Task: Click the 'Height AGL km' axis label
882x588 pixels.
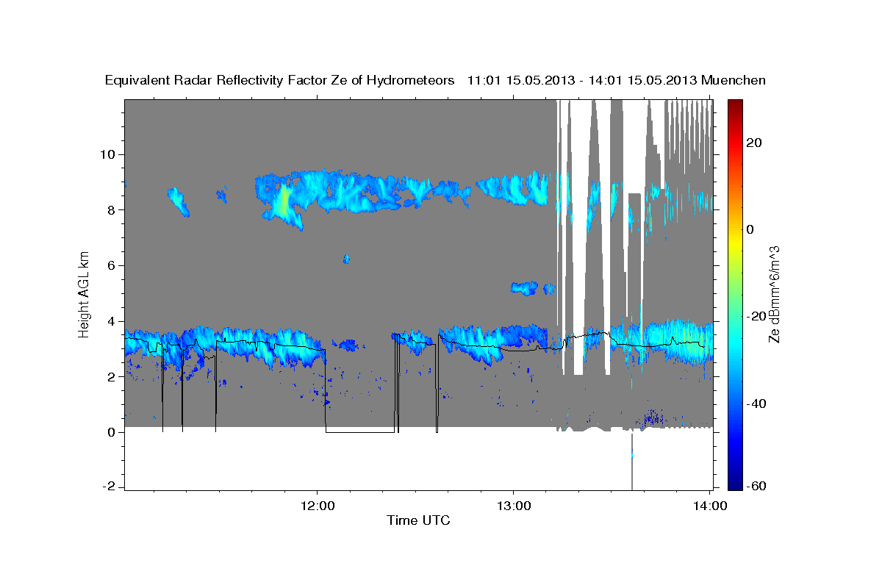Action: coord(85,295)
